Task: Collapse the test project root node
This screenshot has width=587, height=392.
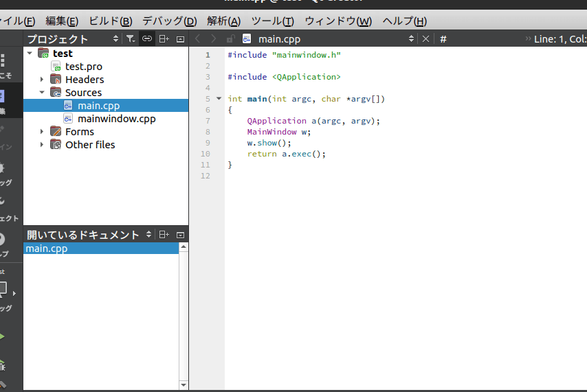Action: (30, 54)
